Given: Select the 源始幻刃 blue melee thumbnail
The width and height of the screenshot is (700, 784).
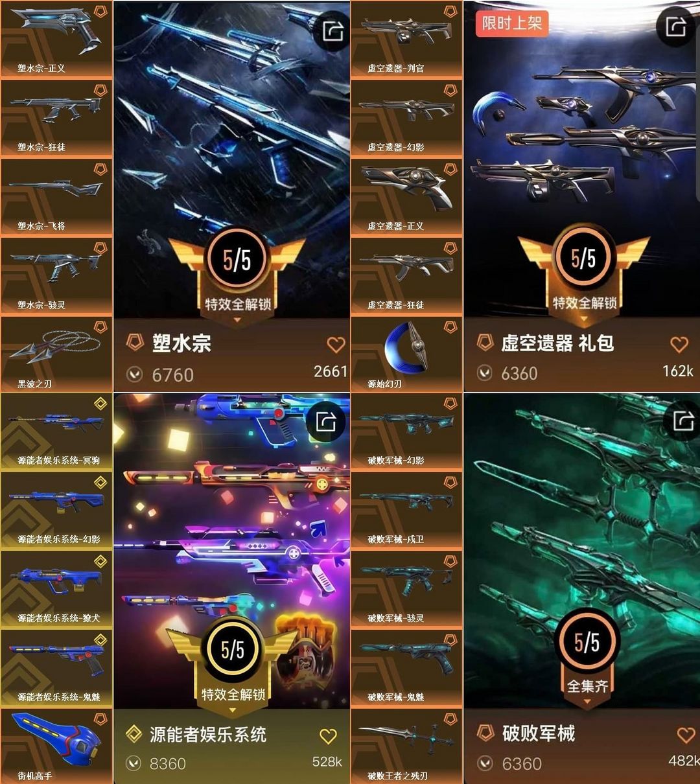Looking at the screenshot, I should 406,354.
